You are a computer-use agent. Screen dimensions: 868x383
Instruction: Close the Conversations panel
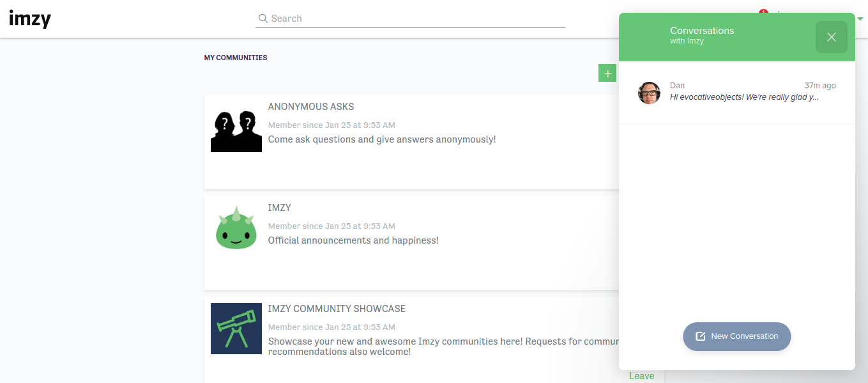pyautogui.click(x=831, y=37)
